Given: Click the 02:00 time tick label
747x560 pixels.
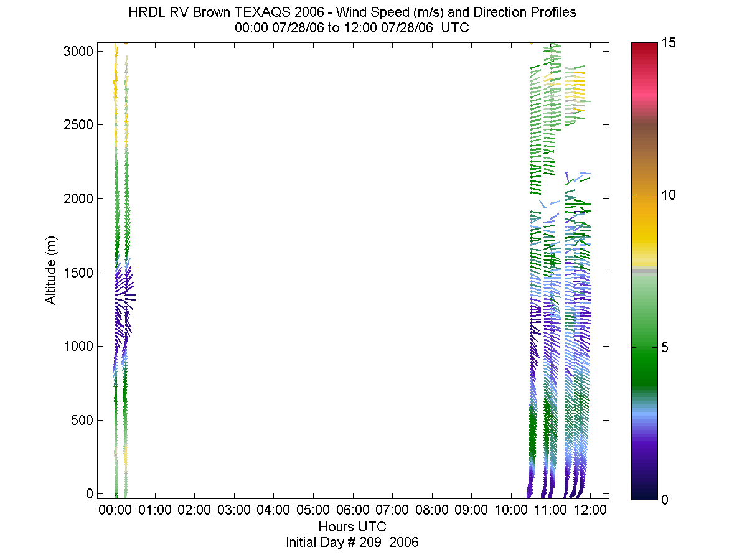Looking at the screenshot, I should point(195,510).
